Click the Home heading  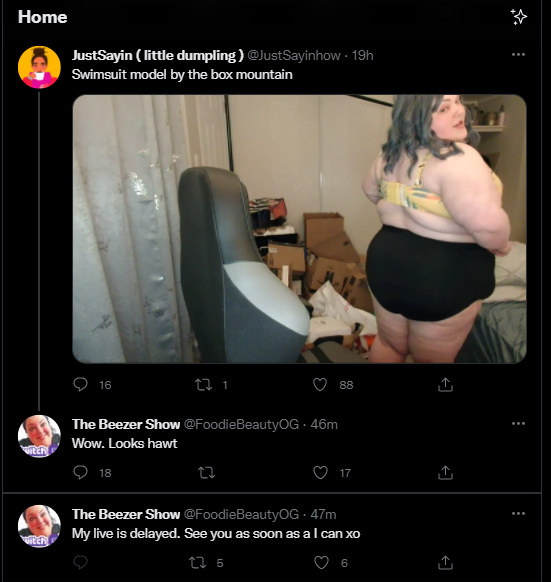click(42, 17)
